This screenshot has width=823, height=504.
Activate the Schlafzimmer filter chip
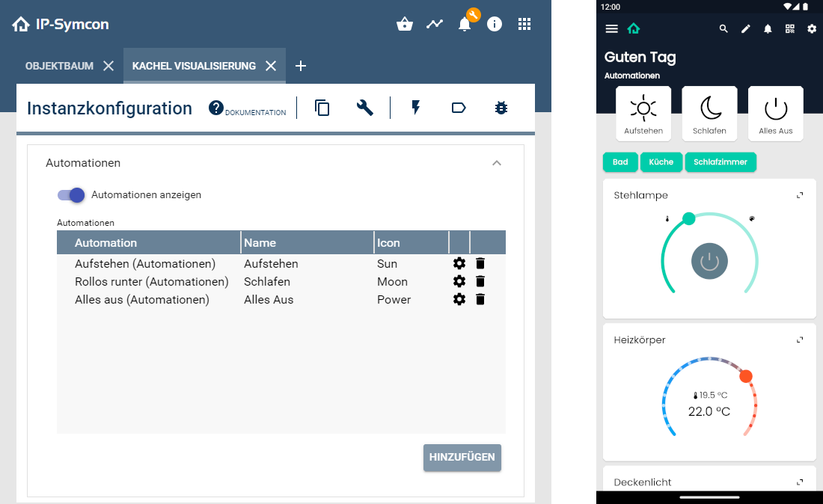coord(720,162)
